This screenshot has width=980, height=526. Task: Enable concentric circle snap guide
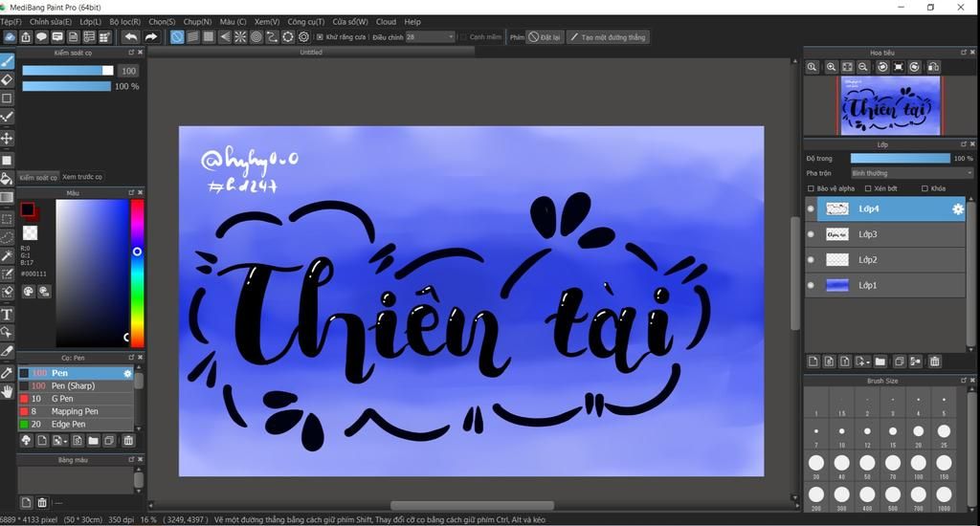pos(256,37)
